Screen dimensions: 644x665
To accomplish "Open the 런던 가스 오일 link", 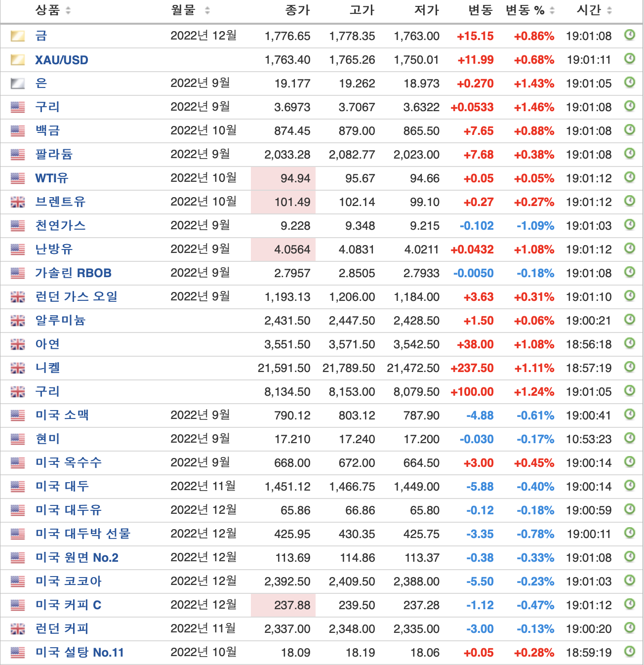I will click(77, 296).
